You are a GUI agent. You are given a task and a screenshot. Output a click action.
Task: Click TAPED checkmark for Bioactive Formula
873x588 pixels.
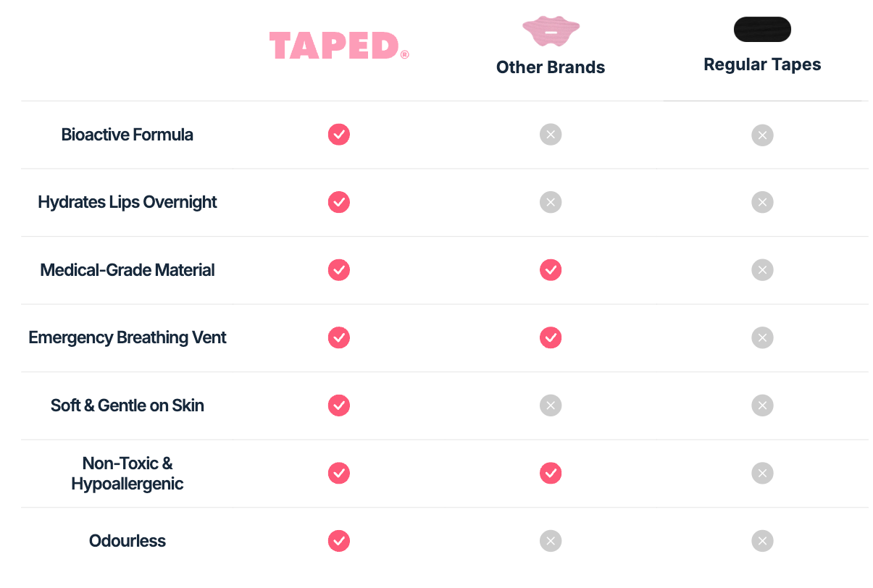(x=339, y=135)
